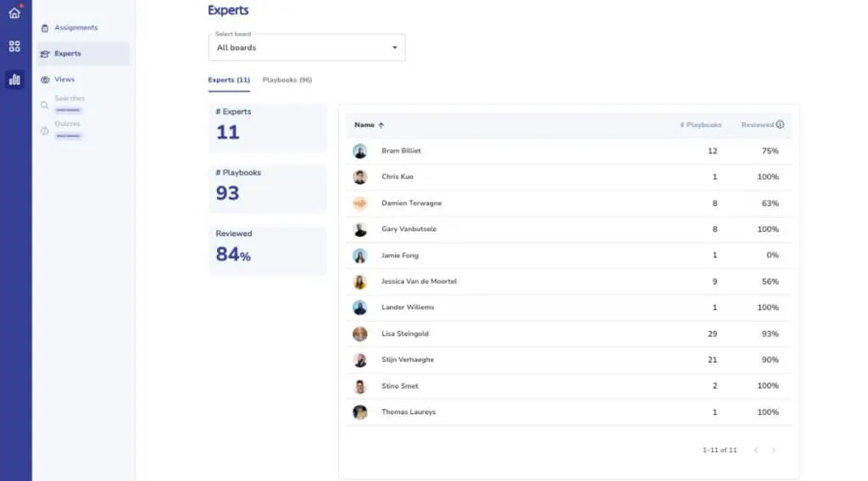Viewport: 868px width, 481px height.
Task: Click Lisa Steingold's avatar
Action: click(359, 334)
